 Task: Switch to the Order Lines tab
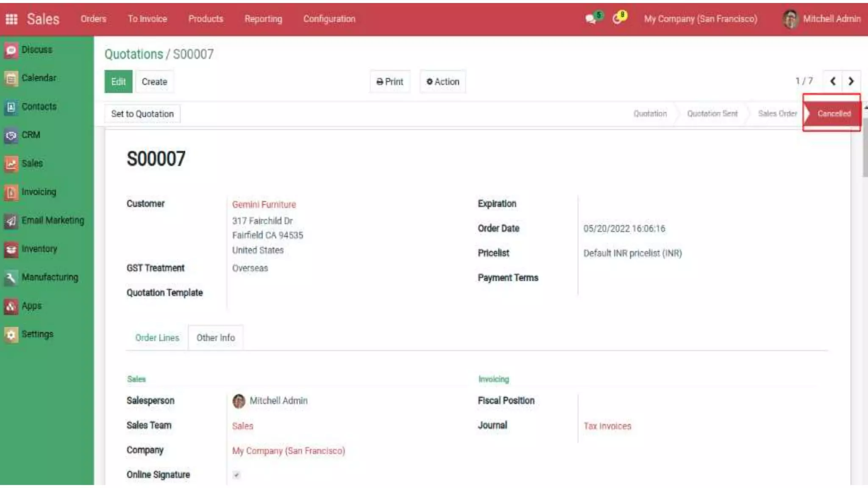pyautogui.click(x=157, y=338)
